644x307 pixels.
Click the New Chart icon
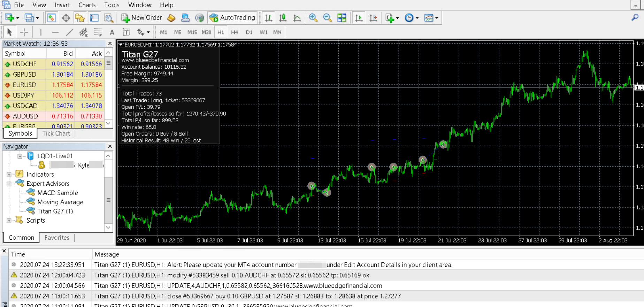click(x=9, y=18)
